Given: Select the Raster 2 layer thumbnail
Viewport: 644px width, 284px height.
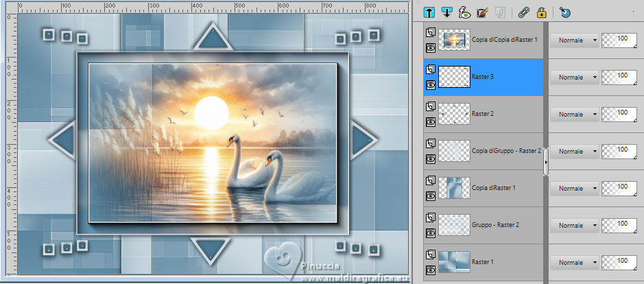Looking at the screenshot, I should (454, 114).
